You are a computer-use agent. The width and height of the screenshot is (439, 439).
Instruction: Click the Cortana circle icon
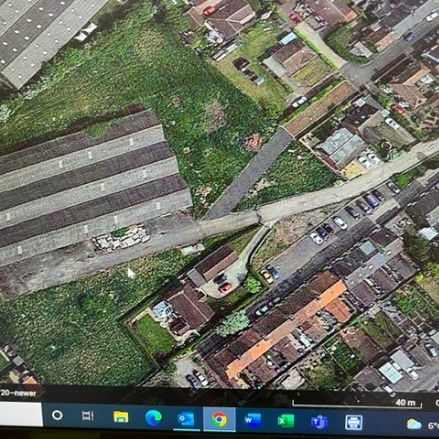coord(57,415)
